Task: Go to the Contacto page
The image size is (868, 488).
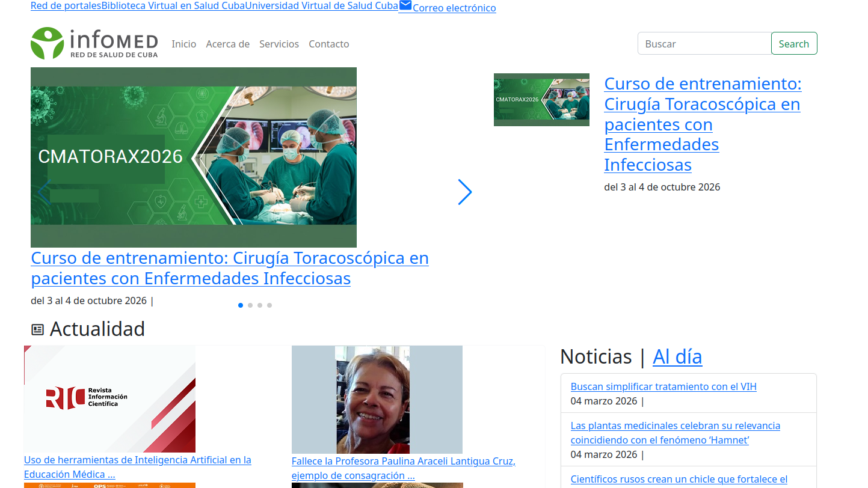Action: coord(328,44)
